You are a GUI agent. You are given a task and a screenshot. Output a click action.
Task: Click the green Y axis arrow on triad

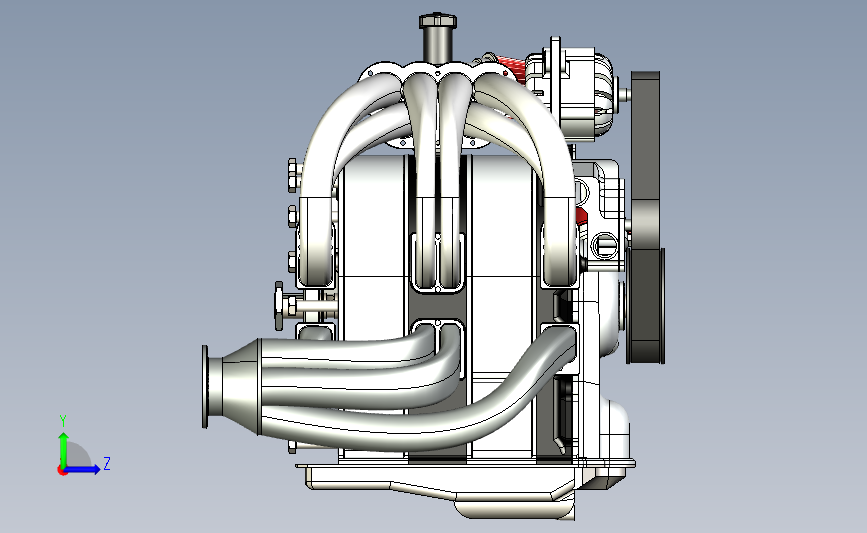point(64,449)
